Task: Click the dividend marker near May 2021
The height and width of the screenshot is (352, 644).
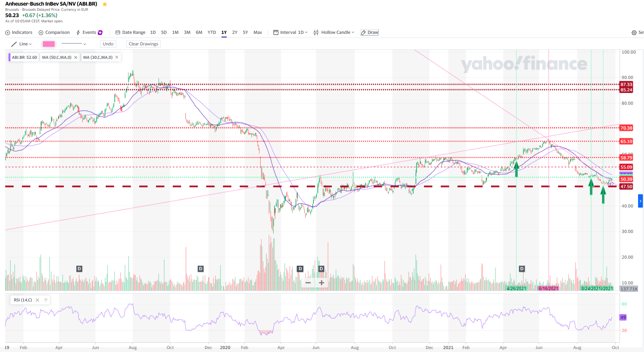Action: (x=522, y=269)
